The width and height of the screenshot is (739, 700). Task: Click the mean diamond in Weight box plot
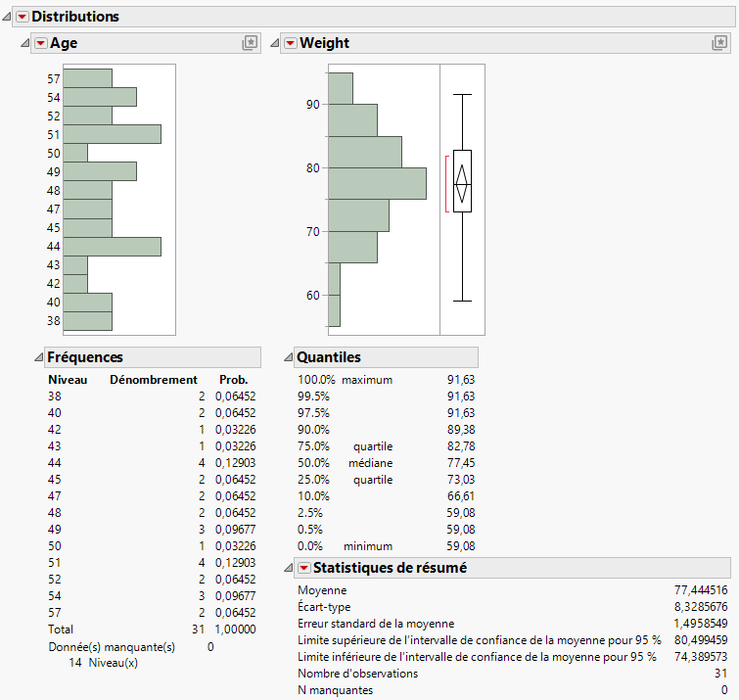click(x=462, y=184)
